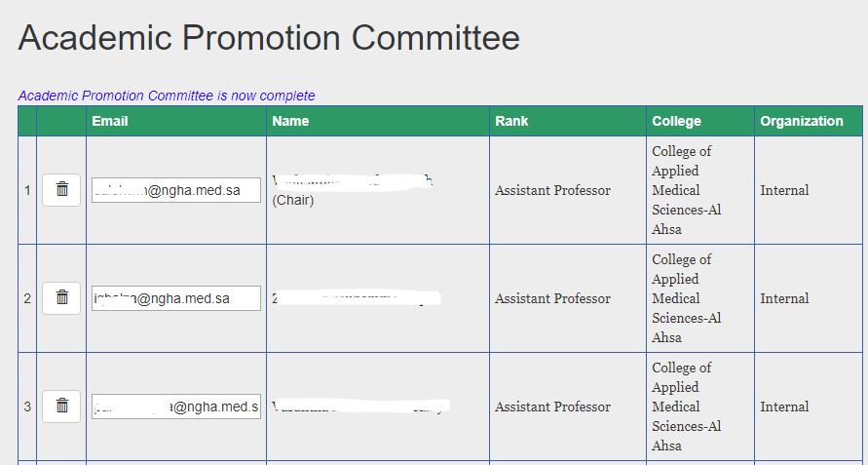Remove the third member using trash icon
This screenshot has width=868, height=465.
click(x=61, y=407)
